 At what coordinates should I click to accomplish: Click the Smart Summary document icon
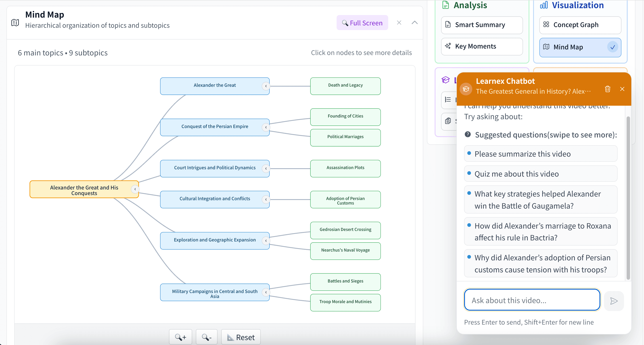tap(448, 25)
